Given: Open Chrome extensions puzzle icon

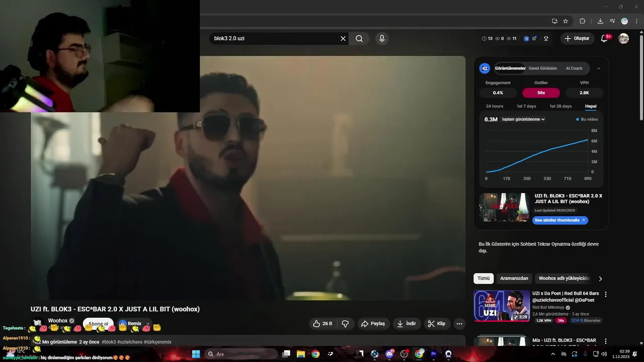Looking at the screenshot, I should click(583, 21).
